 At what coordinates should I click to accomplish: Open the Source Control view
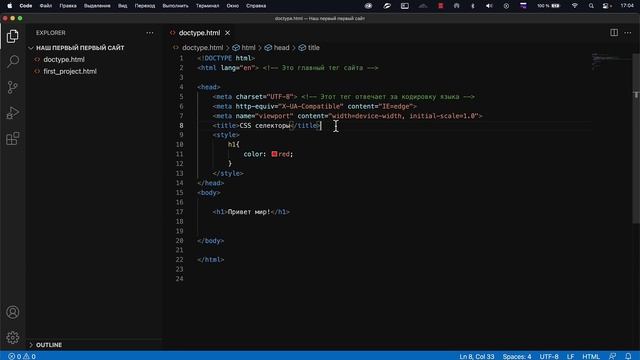(13, 87)
